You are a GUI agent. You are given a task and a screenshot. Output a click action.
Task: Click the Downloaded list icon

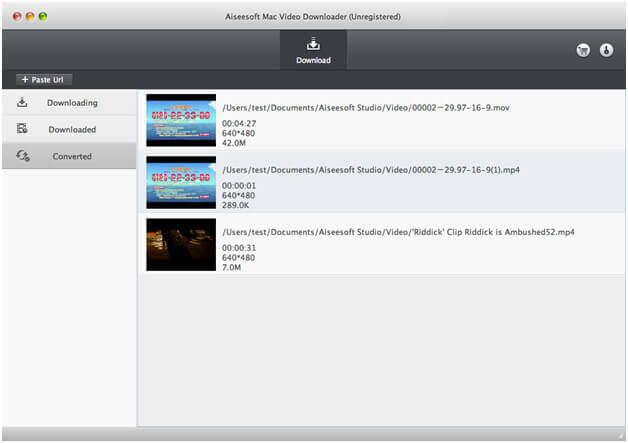(22, 129)
